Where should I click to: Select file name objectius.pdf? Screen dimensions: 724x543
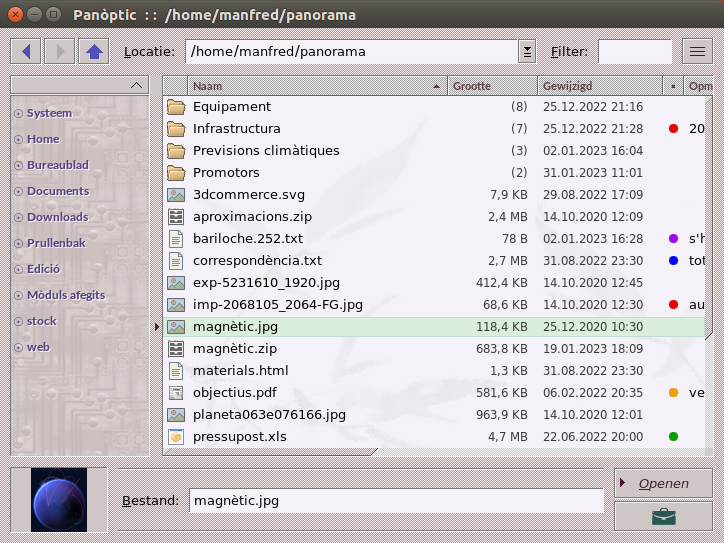235,393
